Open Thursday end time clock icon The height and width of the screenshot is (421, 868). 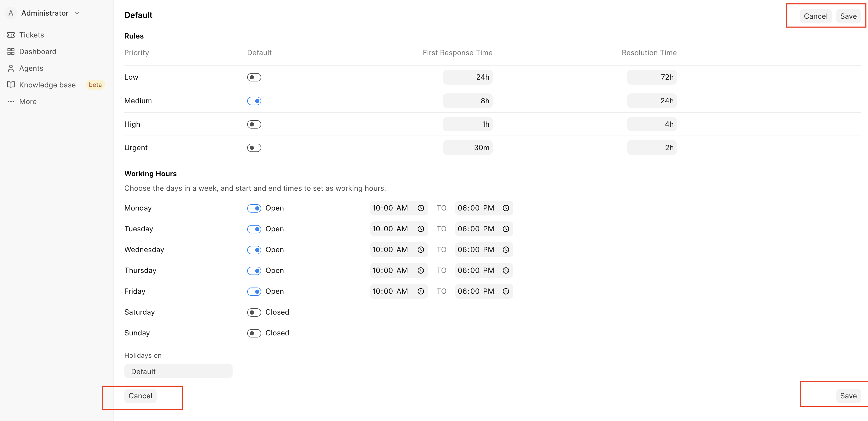[506, 270]
